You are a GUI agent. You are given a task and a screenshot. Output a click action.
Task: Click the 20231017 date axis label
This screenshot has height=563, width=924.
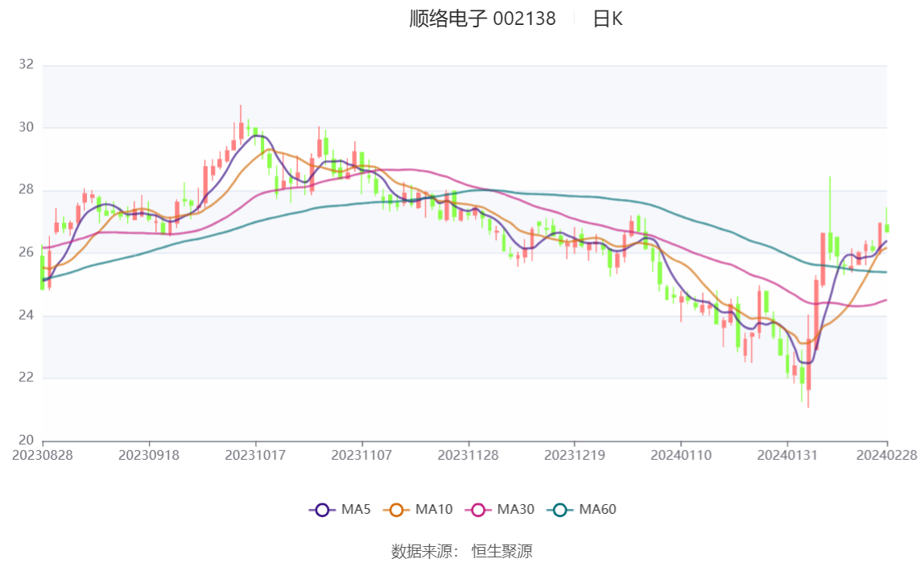pyautogui.click(x=256, y=455)
